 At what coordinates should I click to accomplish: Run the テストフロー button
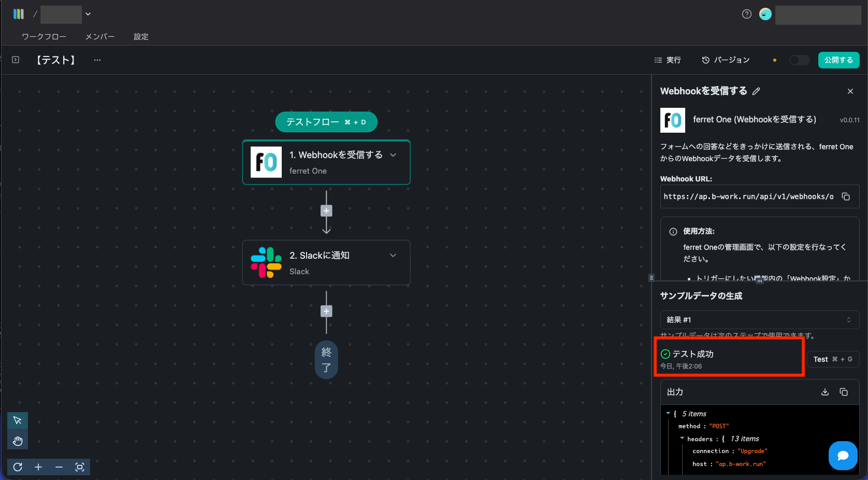326,122
